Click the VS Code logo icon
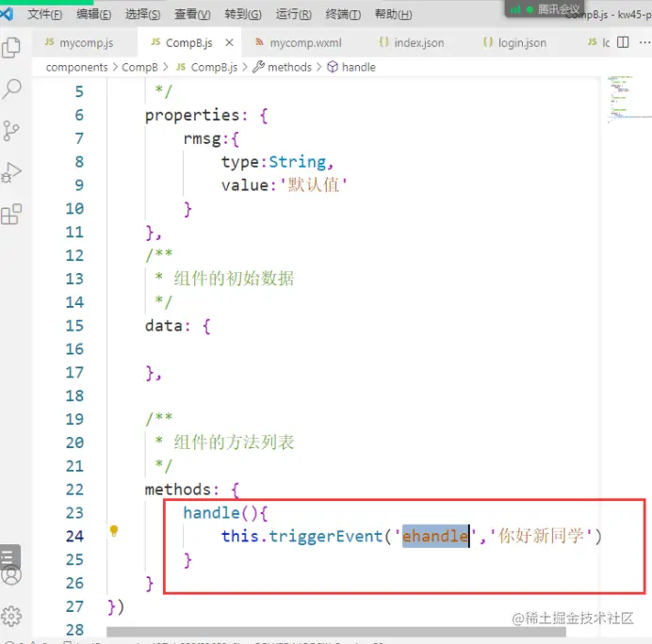Viewport: 652px width, 644px height. 7,14
